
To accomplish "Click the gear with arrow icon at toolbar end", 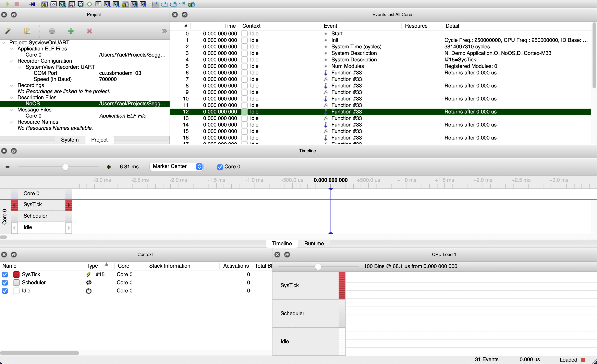I will (x=191, y=4).
